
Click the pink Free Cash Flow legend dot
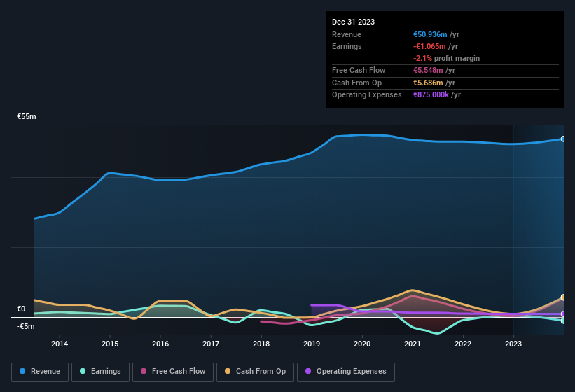point(144,371)
